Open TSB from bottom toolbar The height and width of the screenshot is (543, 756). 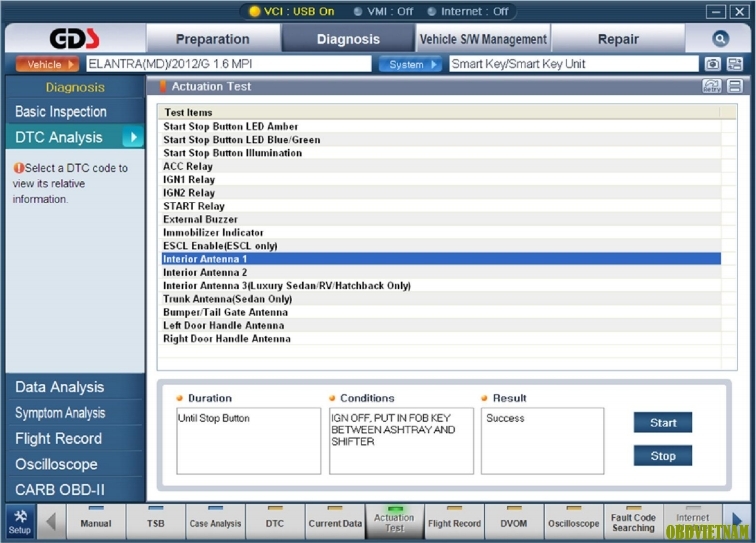pyautogui.click(x=156, y=522)
